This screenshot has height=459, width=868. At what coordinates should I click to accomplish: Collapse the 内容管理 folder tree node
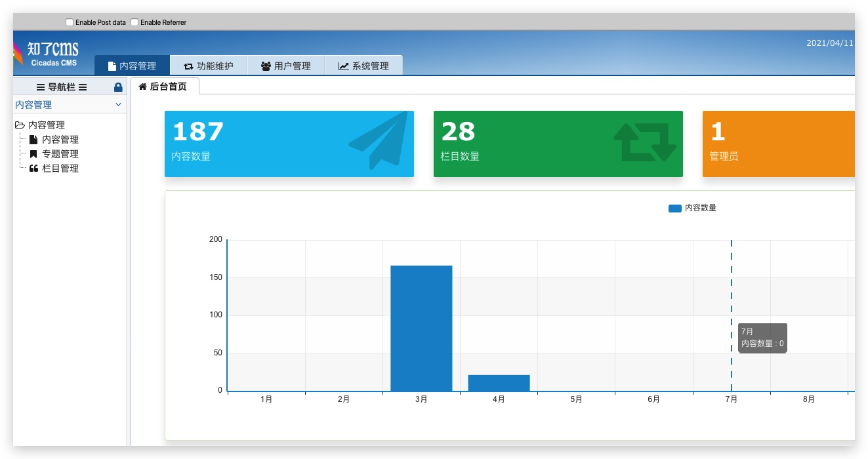point(20,125)
